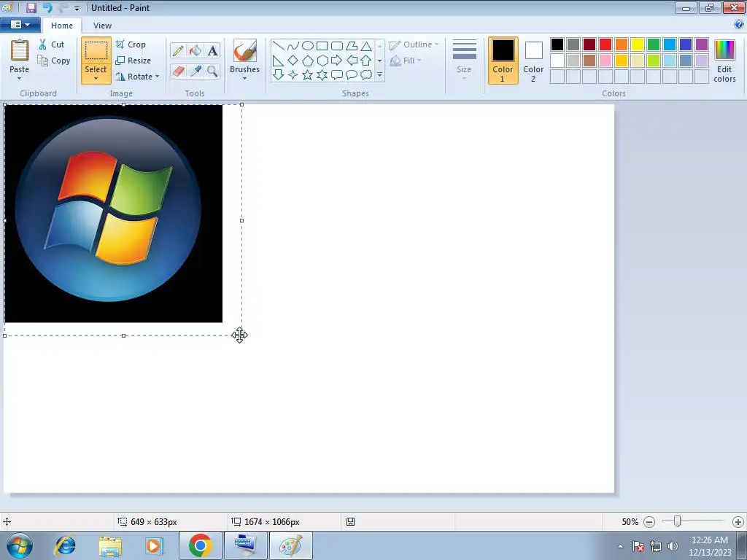Click the Save icon in the title bar
Image resolution: width=747 pixels, height=560 pixels.
pyautogui.click(x=31, y=7)
